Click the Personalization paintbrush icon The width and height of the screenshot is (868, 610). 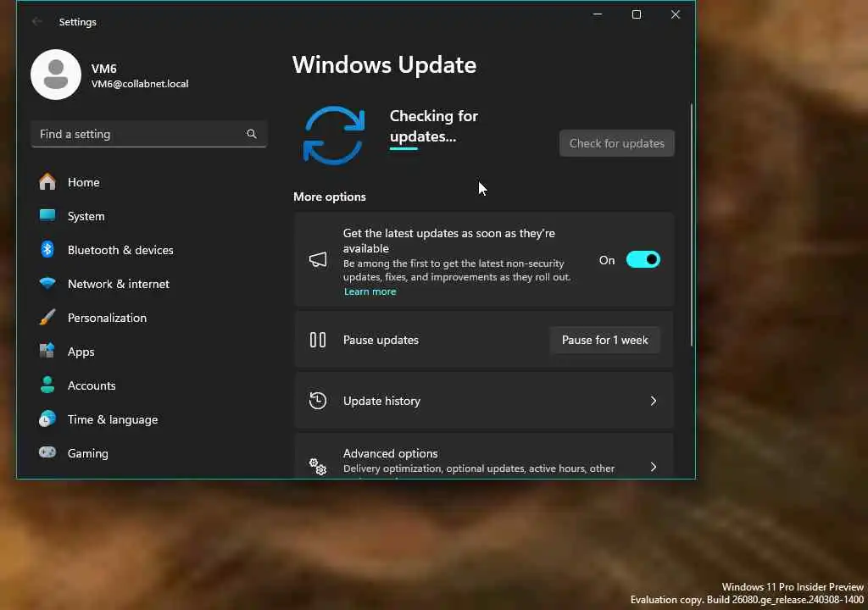(x=47, y=317)
